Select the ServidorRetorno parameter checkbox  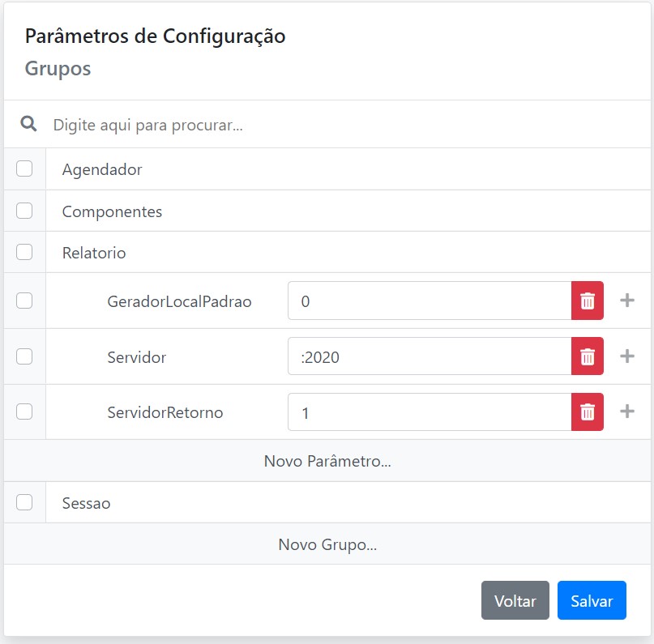[x=24, y=412]
